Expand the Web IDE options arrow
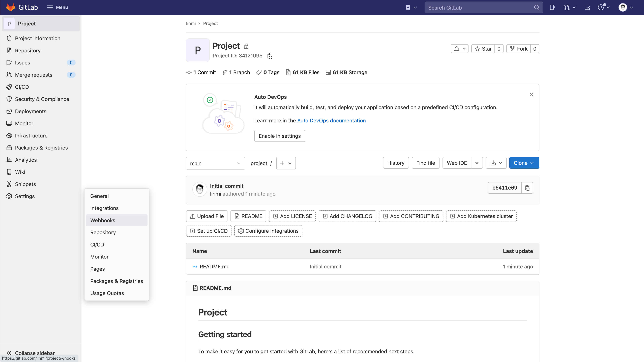 477,163
